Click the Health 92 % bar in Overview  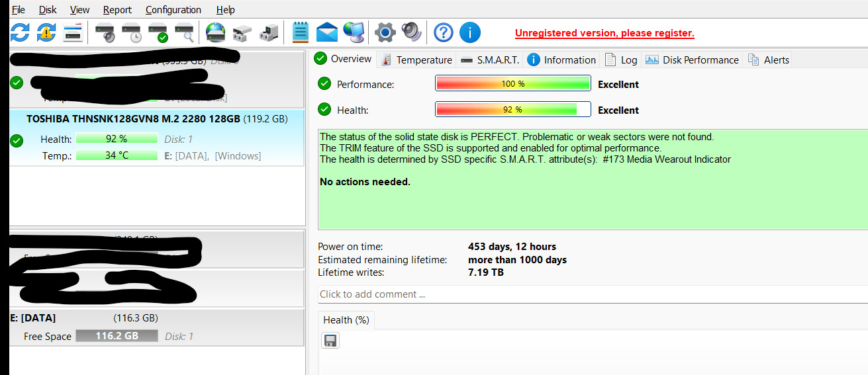tap(513, 110)
